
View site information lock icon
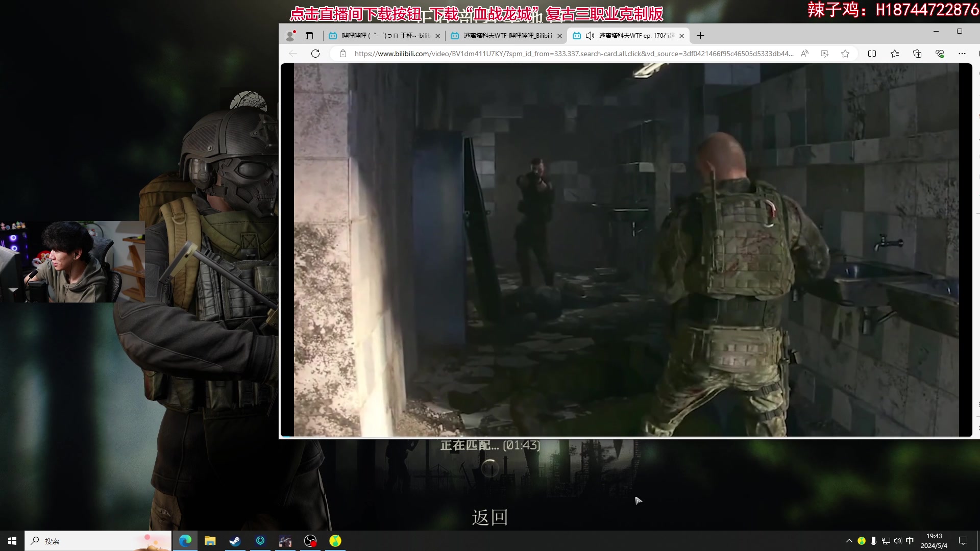(x=343, y=54)
